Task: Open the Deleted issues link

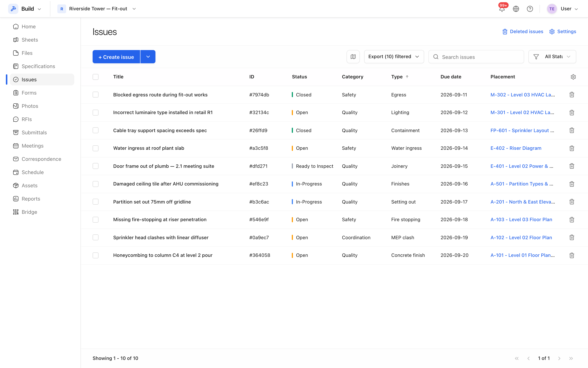Action: [523, 32]
